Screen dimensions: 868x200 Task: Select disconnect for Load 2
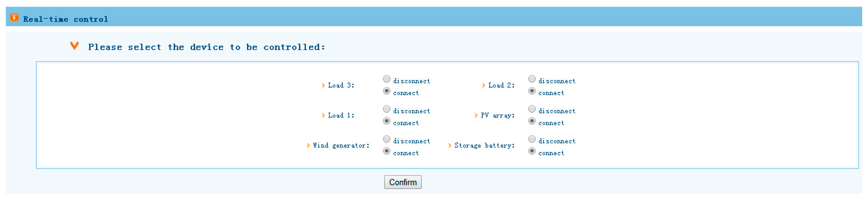click(532, 79)
